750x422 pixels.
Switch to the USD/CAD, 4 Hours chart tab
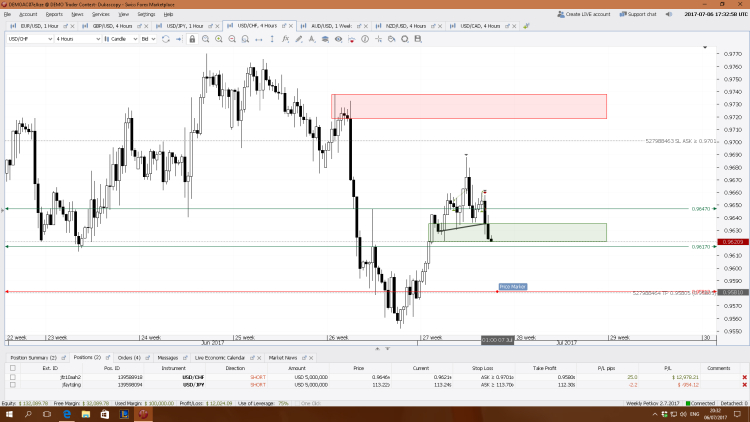click(x=480, y=26)
